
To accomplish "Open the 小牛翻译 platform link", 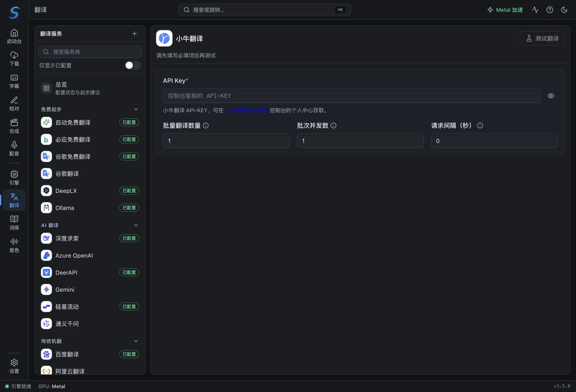I will pyautogui.click(x=246, y=110).
